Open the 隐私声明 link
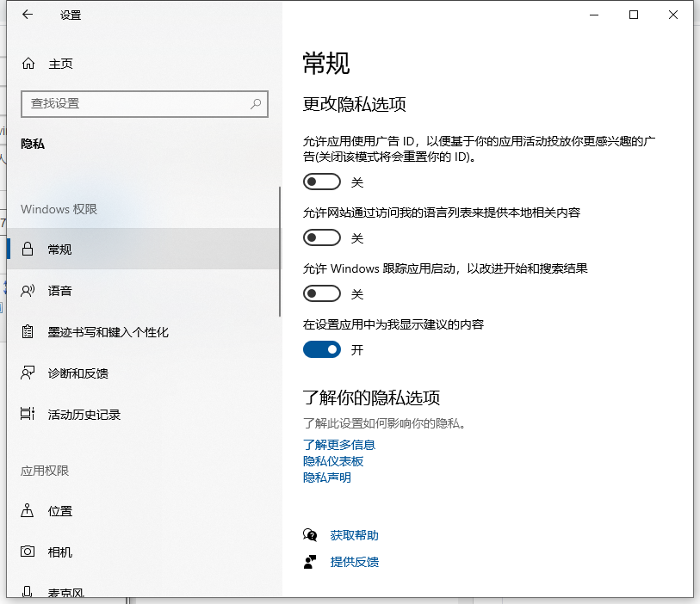 point(326,478)
